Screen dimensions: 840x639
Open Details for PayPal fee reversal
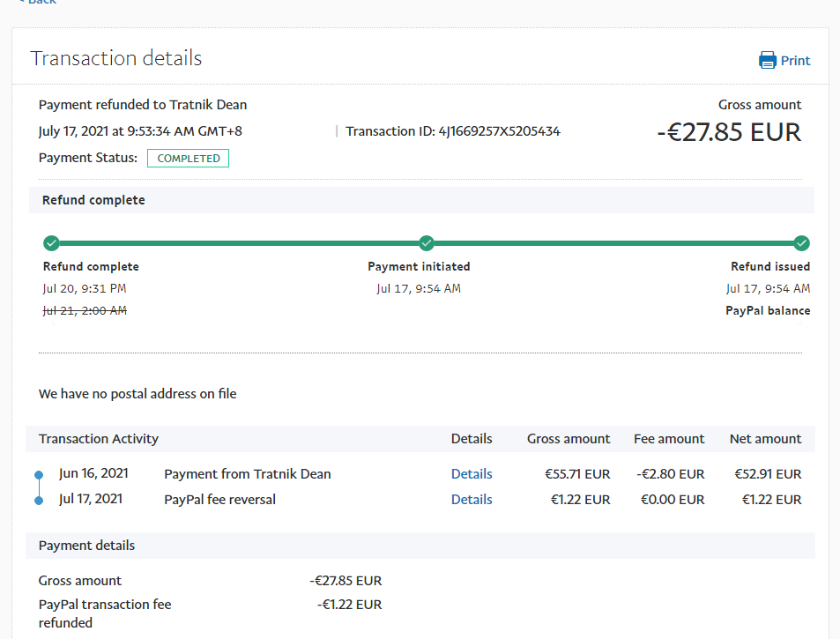tap(472, 500)
